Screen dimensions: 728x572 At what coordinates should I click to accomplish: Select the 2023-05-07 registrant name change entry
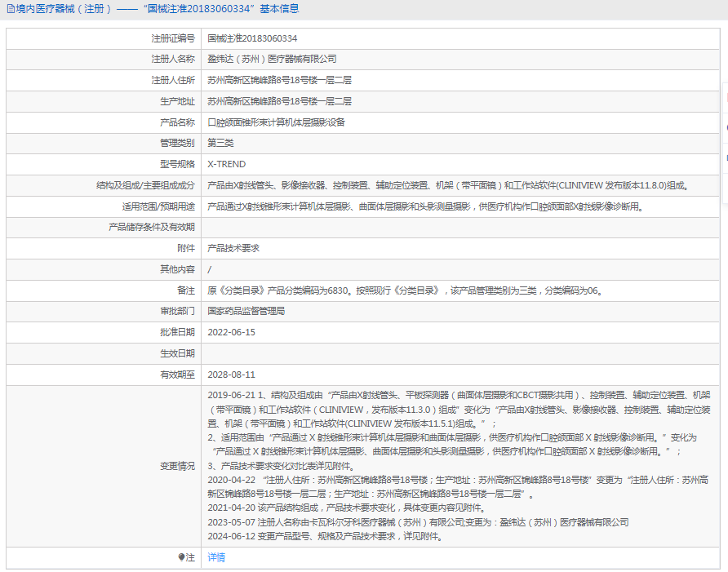pyautogui.click(x=418, y=522)
